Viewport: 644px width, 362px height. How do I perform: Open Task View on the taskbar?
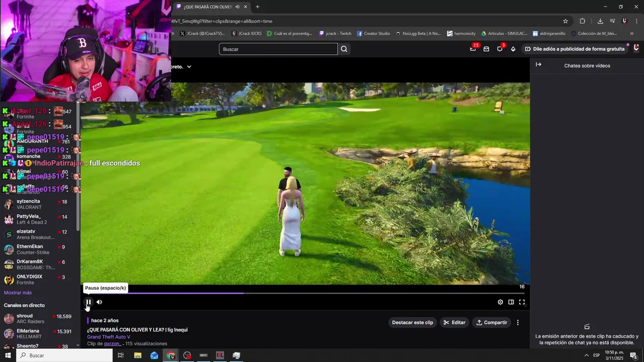point(121,355)
